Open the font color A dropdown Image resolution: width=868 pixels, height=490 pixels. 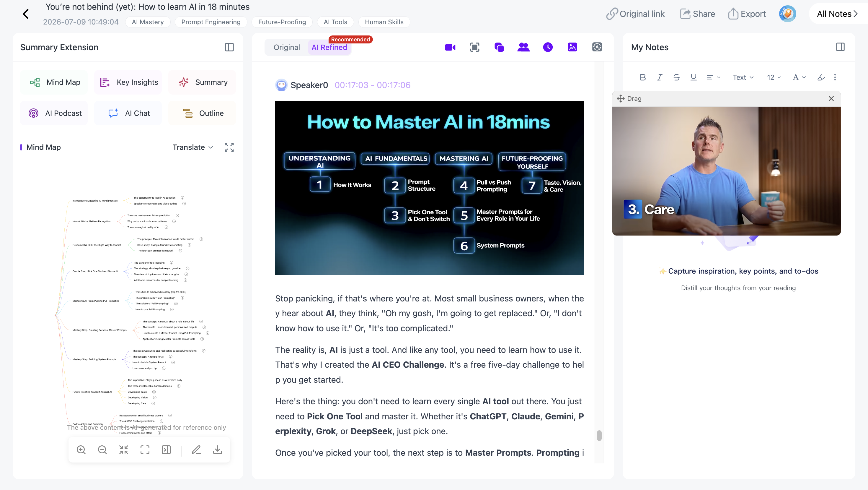tap(799, 77)
